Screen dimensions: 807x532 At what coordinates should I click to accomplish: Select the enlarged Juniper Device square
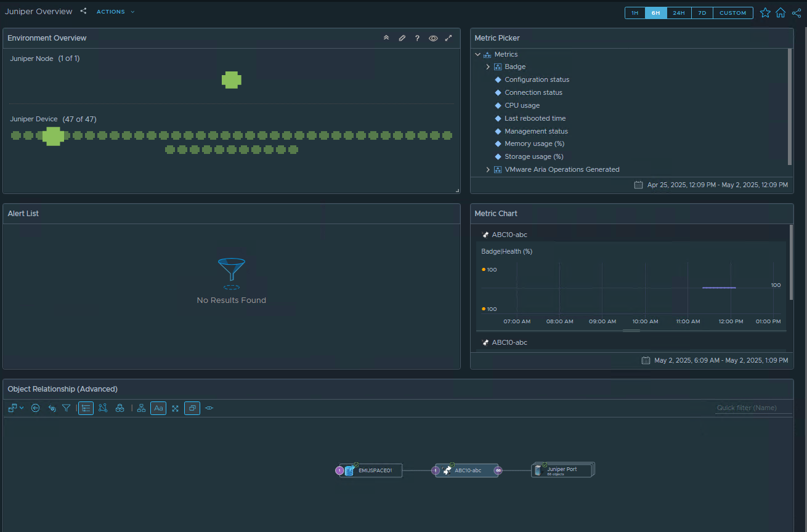coord(53,136)
